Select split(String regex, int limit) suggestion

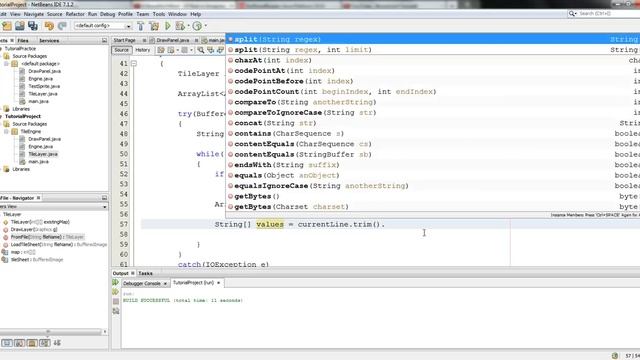[x=433, y=50]
